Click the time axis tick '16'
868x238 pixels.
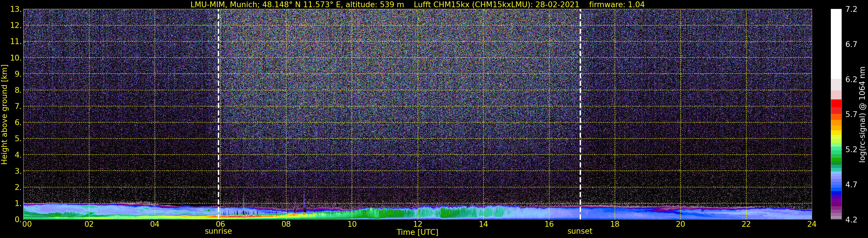(x=549, y=224)
